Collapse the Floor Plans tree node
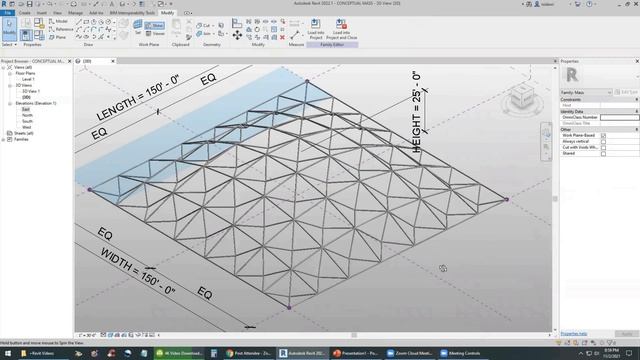This screenshot has height=360, width=640. coord(10,73)
